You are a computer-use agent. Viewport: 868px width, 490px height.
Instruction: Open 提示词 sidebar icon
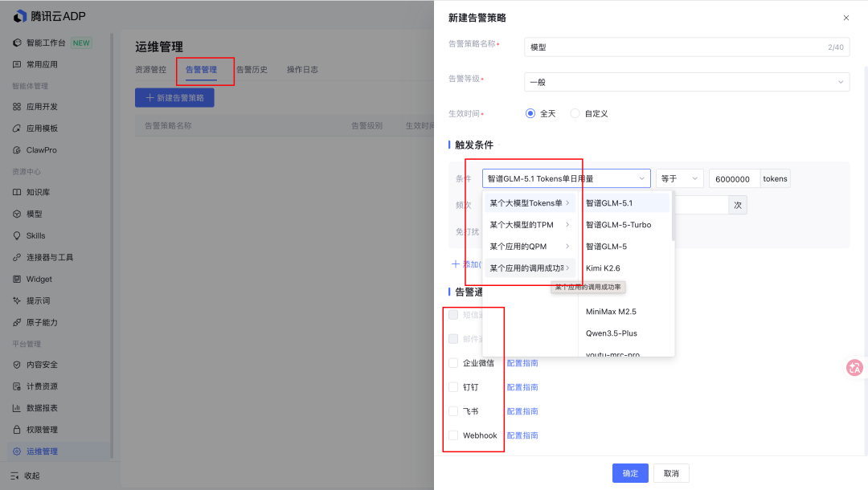point(17,301)
